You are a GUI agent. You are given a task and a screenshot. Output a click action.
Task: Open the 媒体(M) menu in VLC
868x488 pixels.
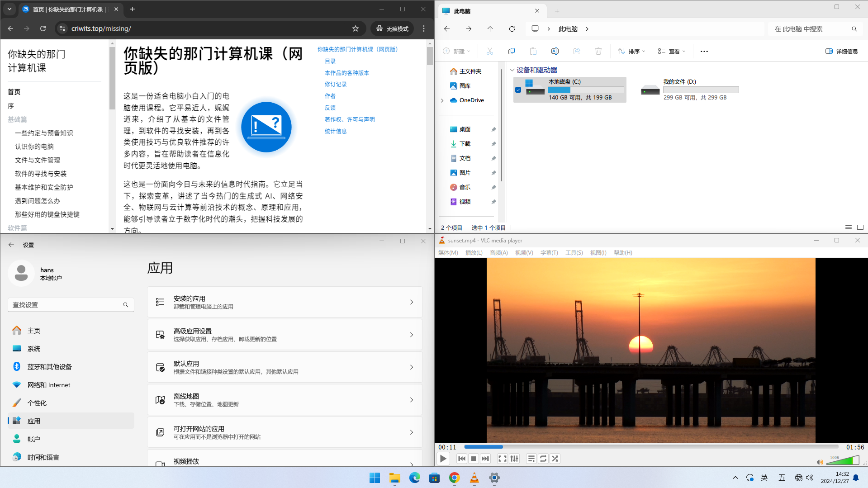[x=448, y=253]
